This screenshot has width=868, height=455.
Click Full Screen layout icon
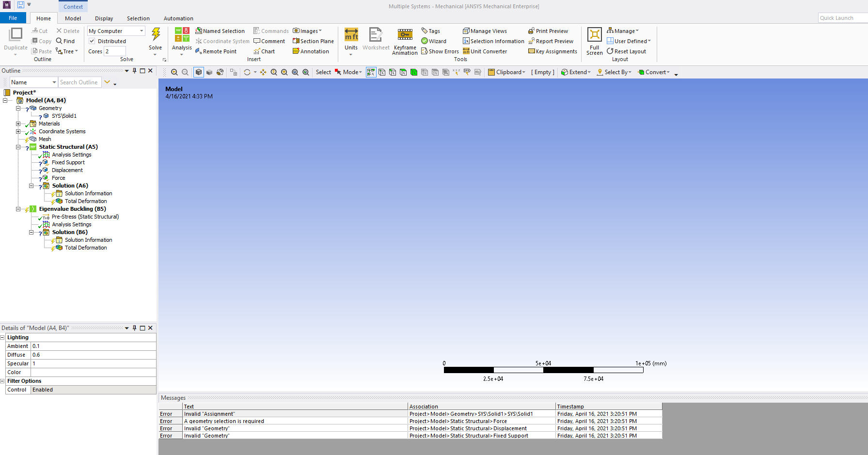pyautogui.click(x=595, y=35)
